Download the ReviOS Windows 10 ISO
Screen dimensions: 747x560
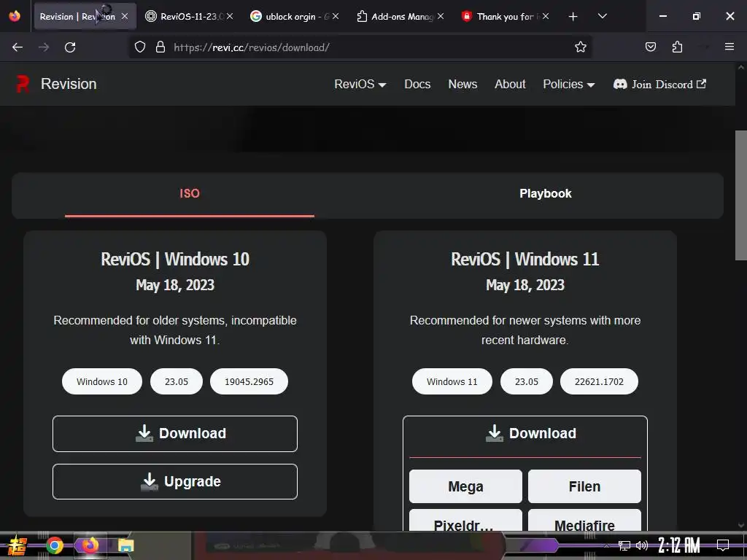tap(175, 434)
